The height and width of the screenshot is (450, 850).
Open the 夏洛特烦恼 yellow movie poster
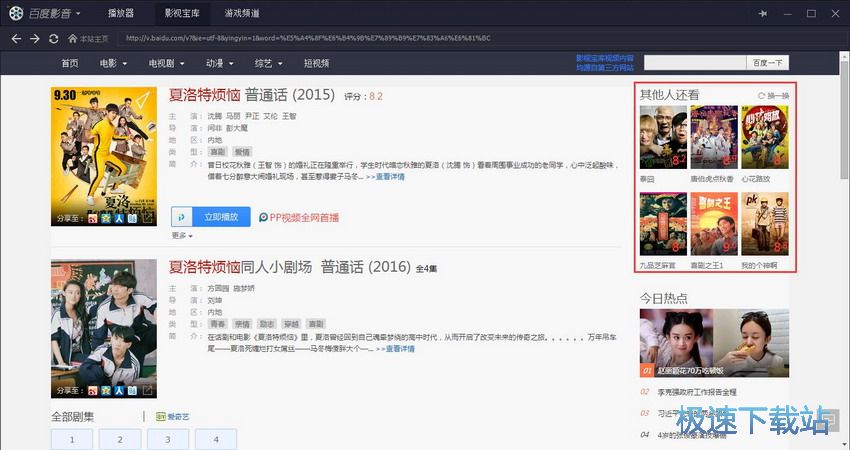click(x=104, y=157)
